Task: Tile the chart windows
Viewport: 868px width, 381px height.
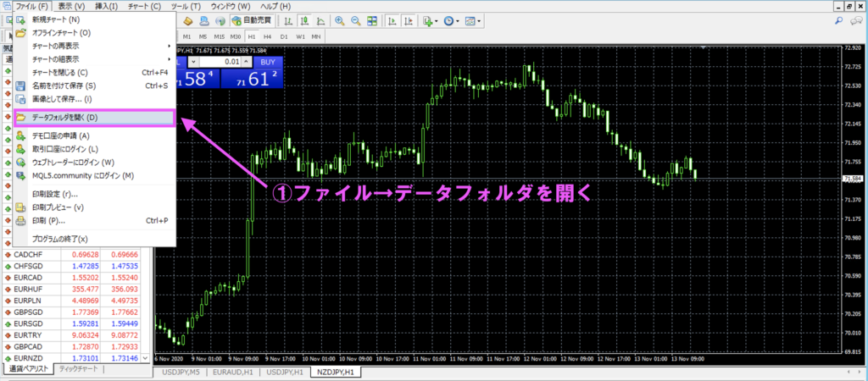Action: pyautogui.click(x=372, y=21)
